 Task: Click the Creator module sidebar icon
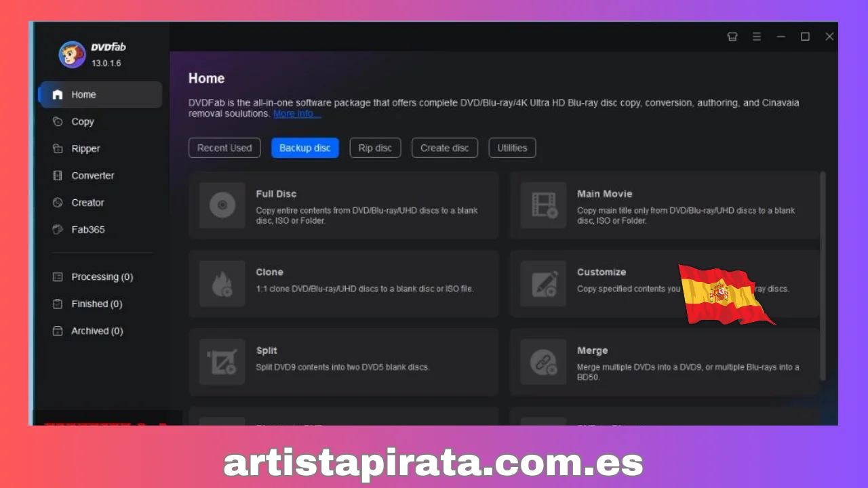tap(58, 203)
